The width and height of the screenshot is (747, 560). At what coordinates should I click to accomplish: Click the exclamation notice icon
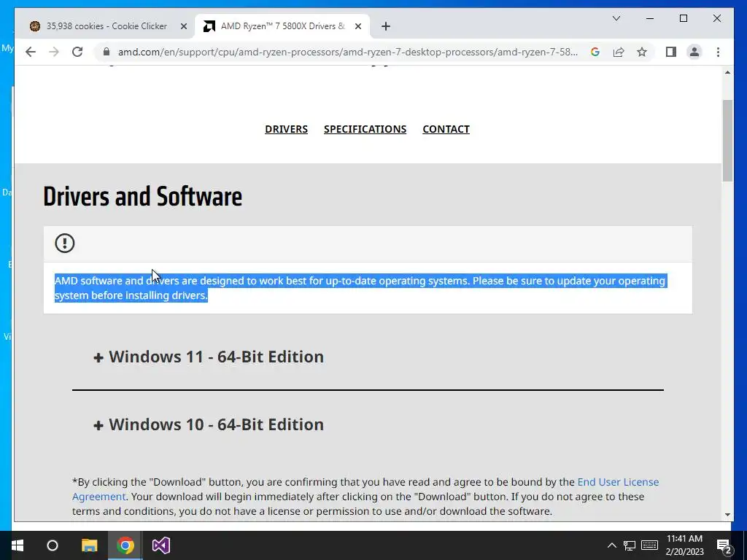tap(64, 244)
